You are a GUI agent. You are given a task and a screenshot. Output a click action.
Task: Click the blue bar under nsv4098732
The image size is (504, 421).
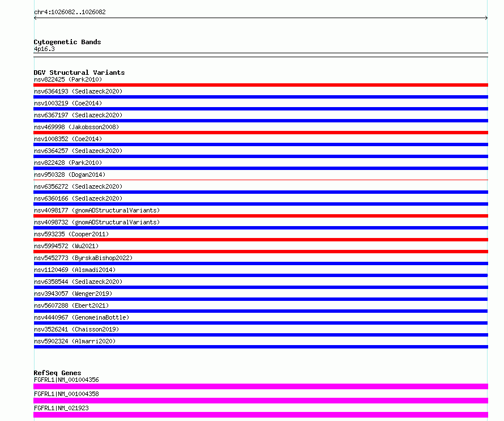tap(260, 228)
